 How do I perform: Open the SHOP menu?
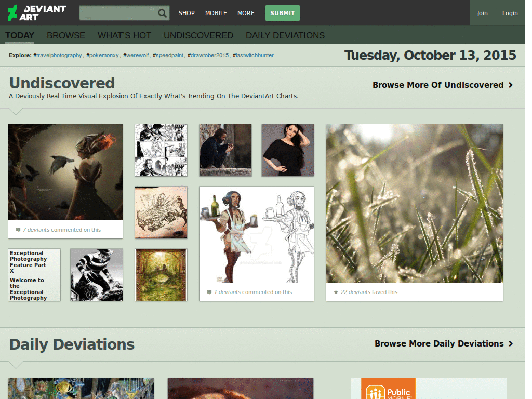pos(187,13)
